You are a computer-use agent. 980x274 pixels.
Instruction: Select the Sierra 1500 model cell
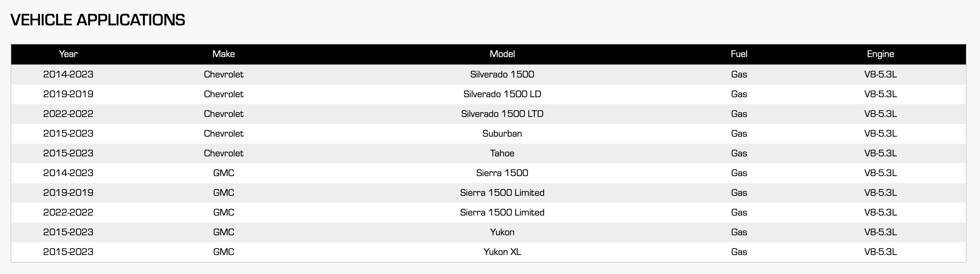click(502, 173)
